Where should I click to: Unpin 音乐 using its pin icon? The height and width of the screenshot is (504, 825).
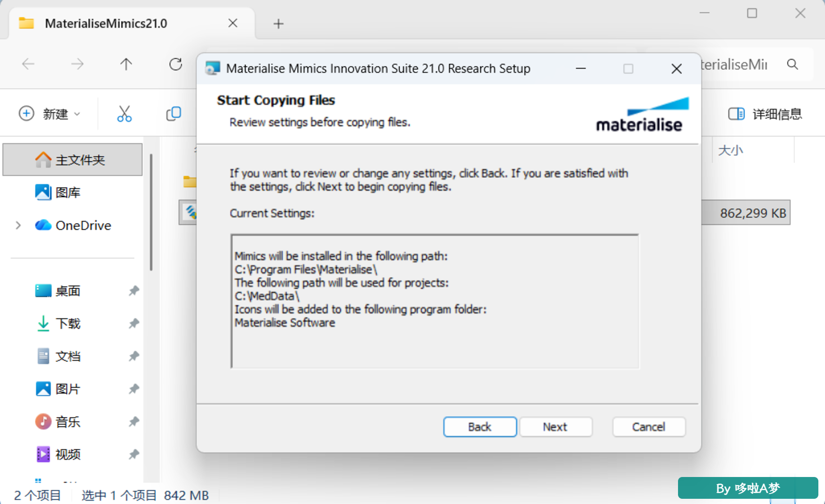pos(134,422)
